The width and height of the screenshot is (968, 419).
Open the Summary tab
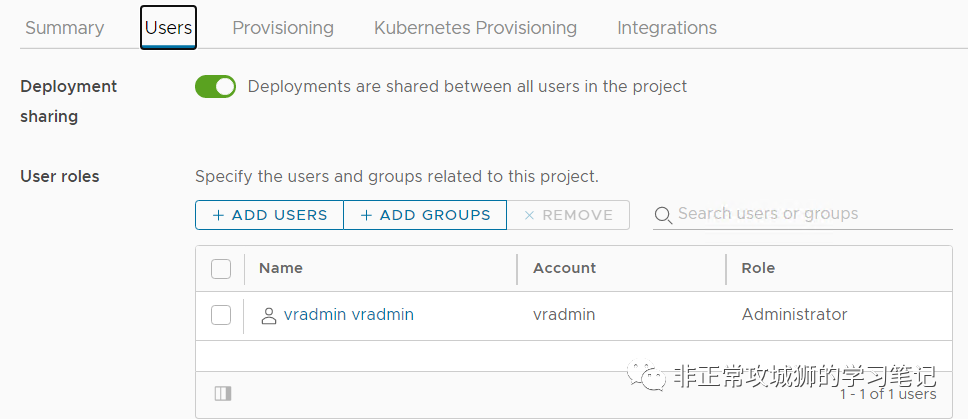(64, 28)
